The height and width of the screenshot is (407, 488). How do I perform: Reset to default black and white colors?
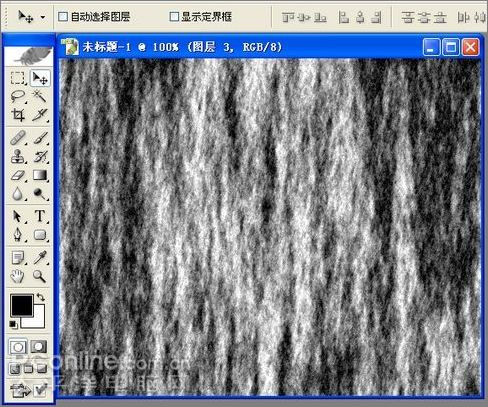13,324
